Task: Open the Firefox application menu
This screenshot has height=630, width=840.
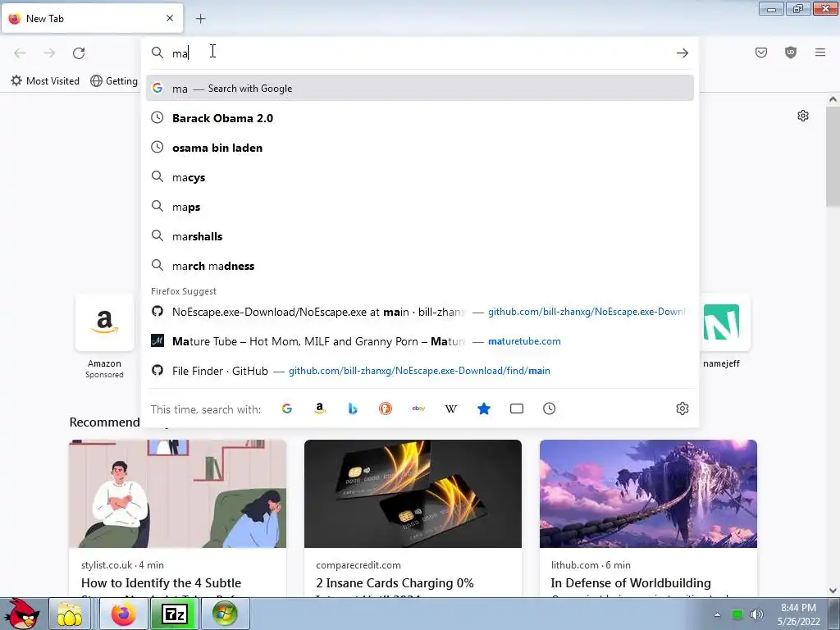Action: (x=820, y=52)
